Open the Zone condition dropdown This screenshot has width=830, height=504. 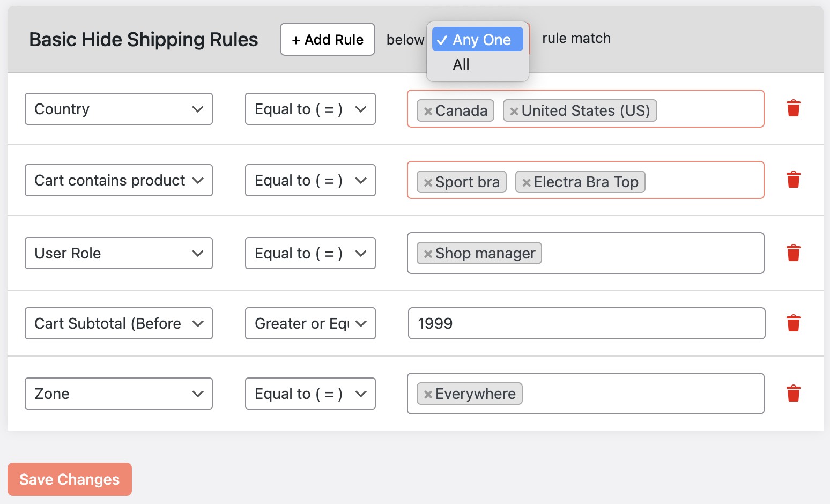(x=118, y=394)
